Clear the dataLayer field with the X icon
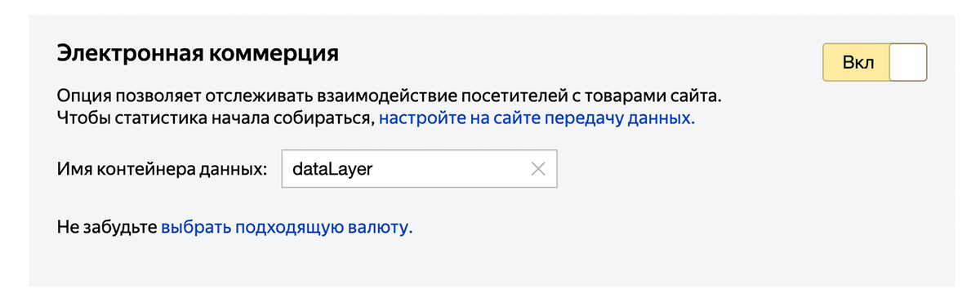 pyautogui.click(x=537, y=169)
